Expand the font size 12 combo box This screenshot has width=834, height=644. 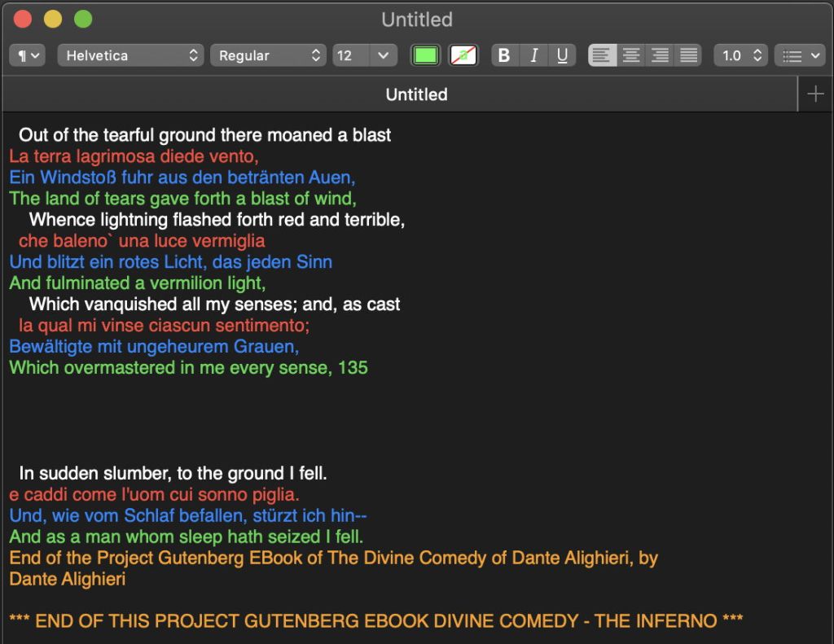pyautogui.click(x=383, y=55)
